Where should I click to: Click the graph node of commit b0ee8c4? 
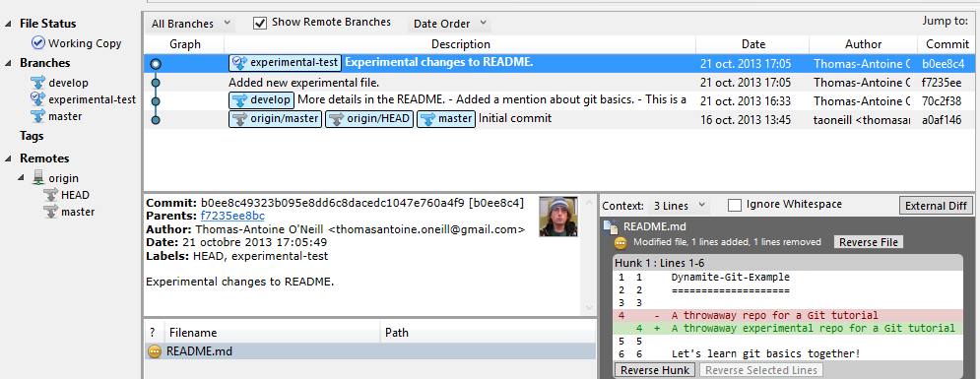pyautogui.click(x=156, y=64)
